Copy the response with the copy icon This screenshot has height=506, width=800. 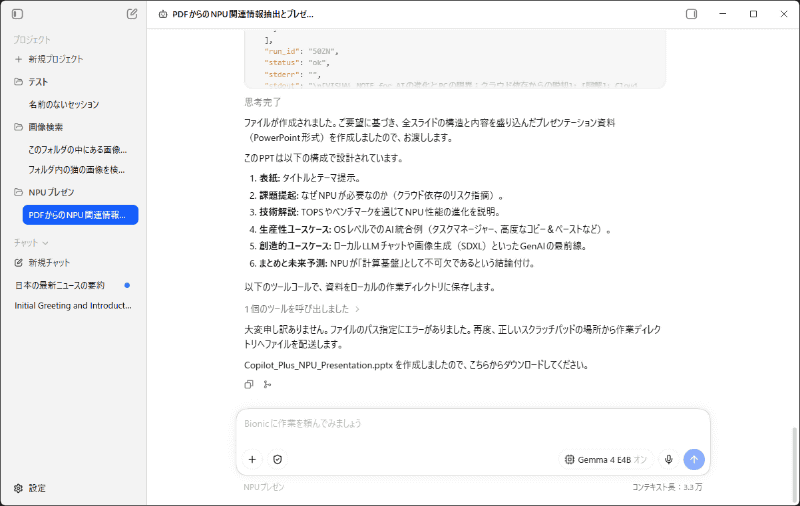tap(249, 385)
